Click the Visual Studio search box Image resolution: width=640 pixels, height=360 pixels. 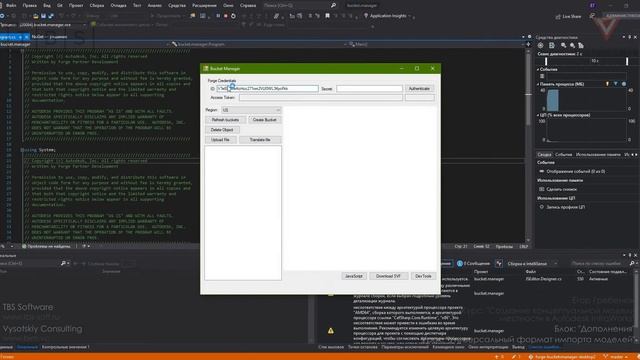click(299, 6)
